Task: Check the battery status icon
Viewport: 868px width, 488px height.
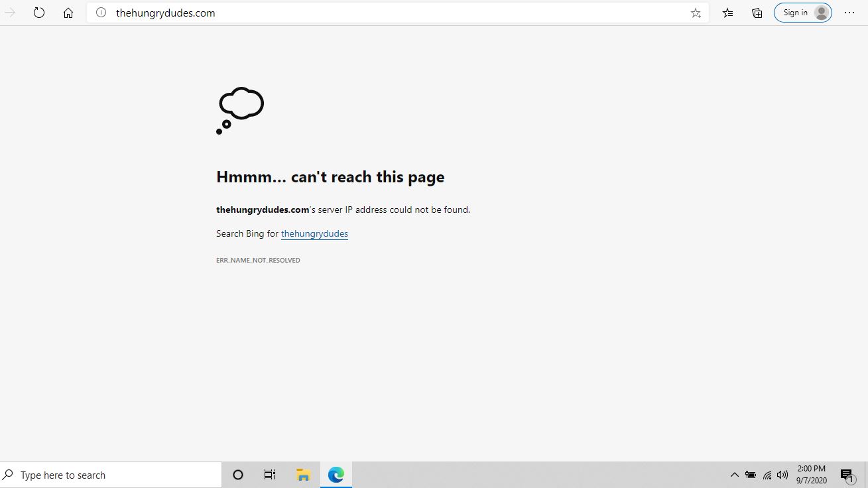Action: tap(751, 475)
